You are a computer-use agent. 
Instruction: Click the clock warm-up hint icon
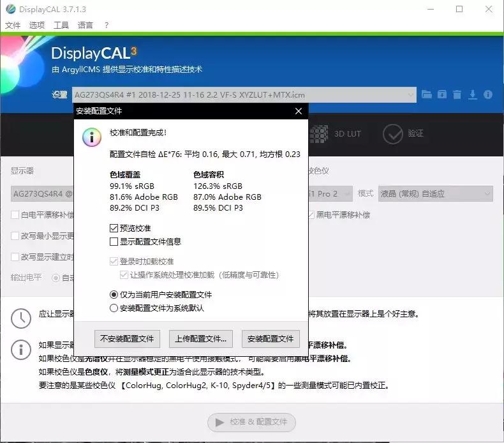21,318
